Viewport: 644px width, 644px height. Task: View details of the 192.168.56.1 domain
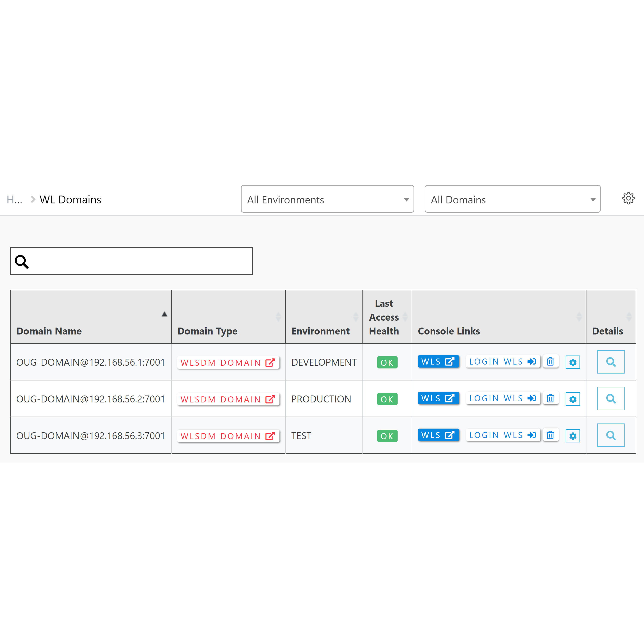pyautogui.click(x=611, y=362)
